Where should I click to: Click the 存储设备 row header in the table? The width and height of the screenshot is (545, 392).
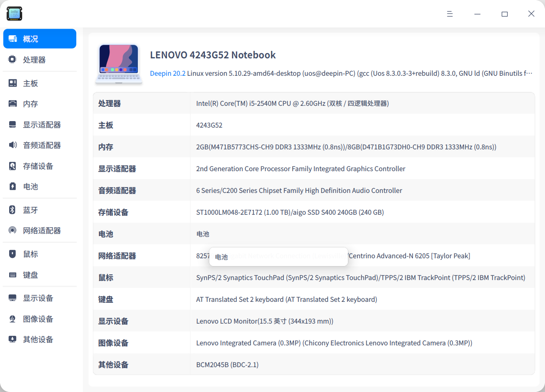[113, 212]
